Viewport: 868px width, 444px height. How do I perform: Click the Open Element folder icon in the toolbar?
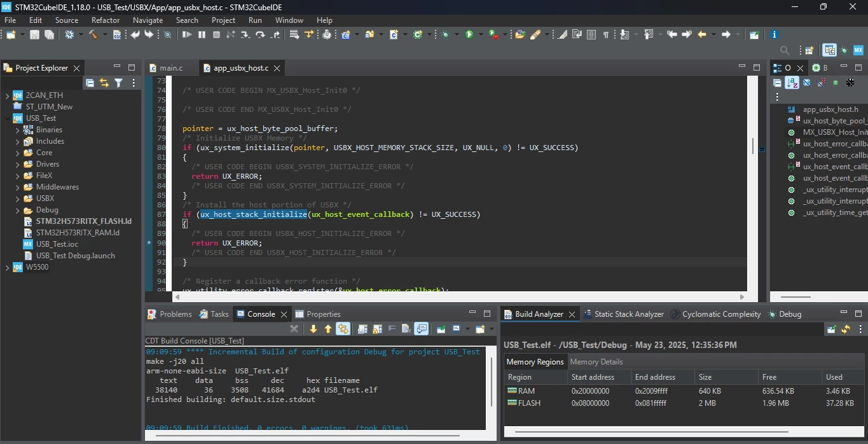(520, 34)
